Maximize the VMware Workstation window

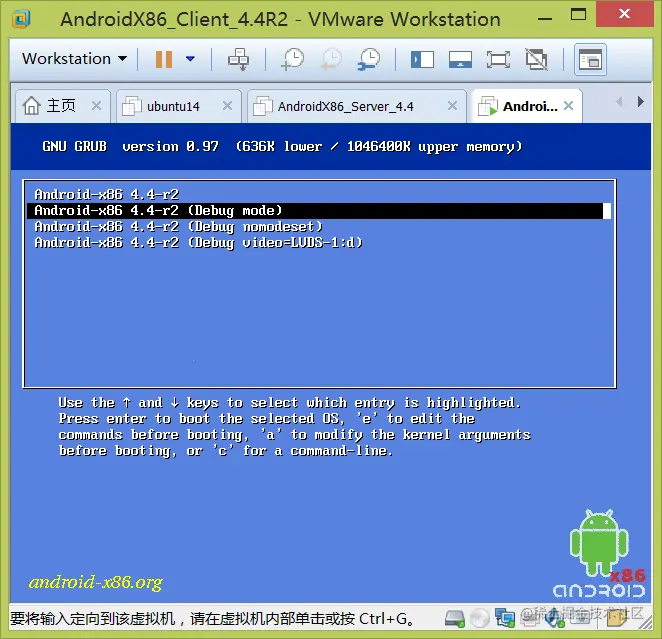(x=578, y=15)
